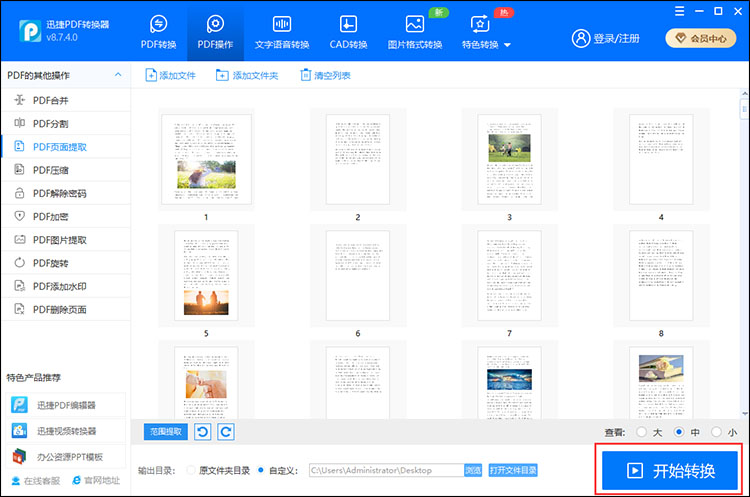Open the 特色转换 tab
The height and width of the screenshot is (497, 750).
point(480,32)
